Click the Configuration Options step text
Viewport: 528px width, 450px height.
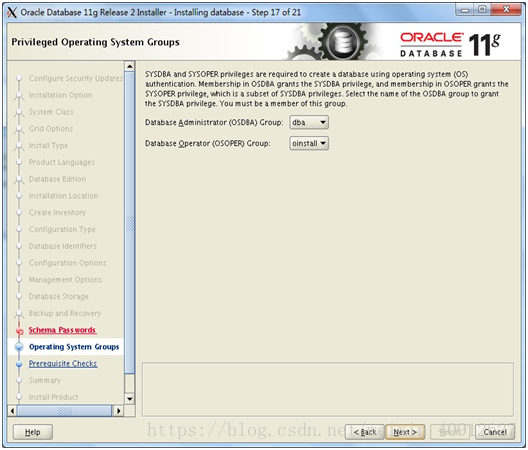click(x=68, y=263)
